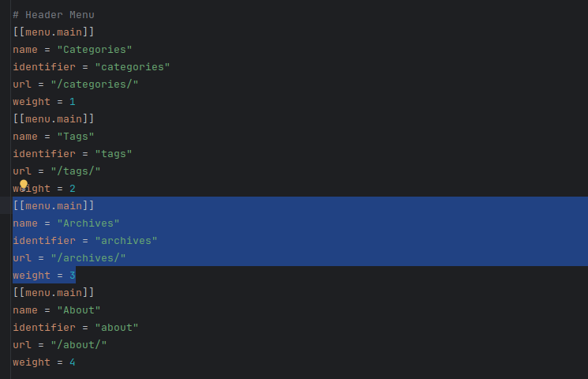Place cursor in the "Archives" name string
This screenshot has width=588, height=379.
(x=88, y=223)
